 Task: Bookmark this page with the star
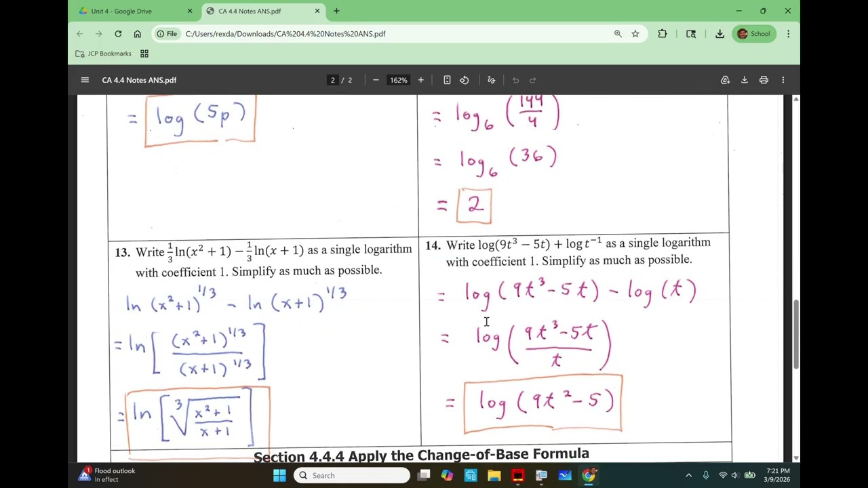(x=635, y=34)
